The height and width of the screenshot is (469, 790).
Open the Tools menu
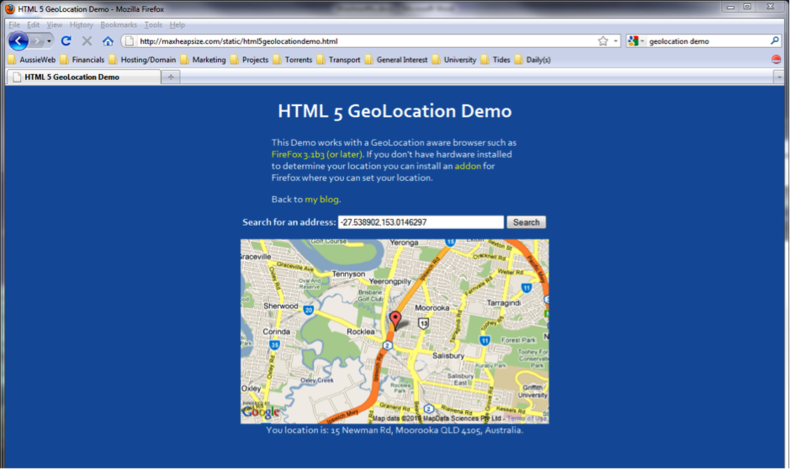tap(153, 25)
